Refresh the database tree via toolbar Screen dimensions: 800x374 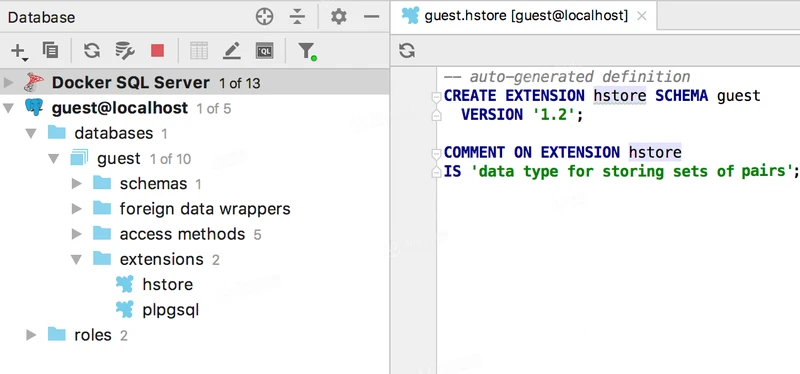coord(92,50)
